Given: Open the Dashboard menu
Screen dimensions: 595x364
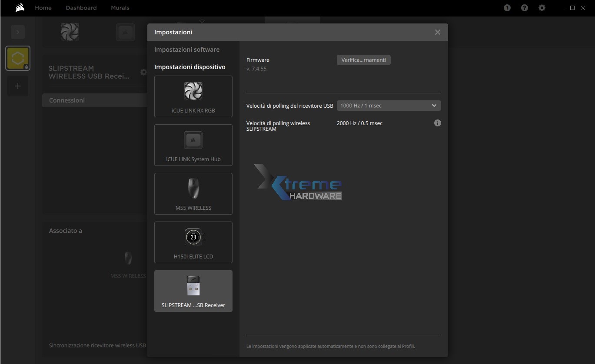Looking at the screenshot, I should point(81,8).
